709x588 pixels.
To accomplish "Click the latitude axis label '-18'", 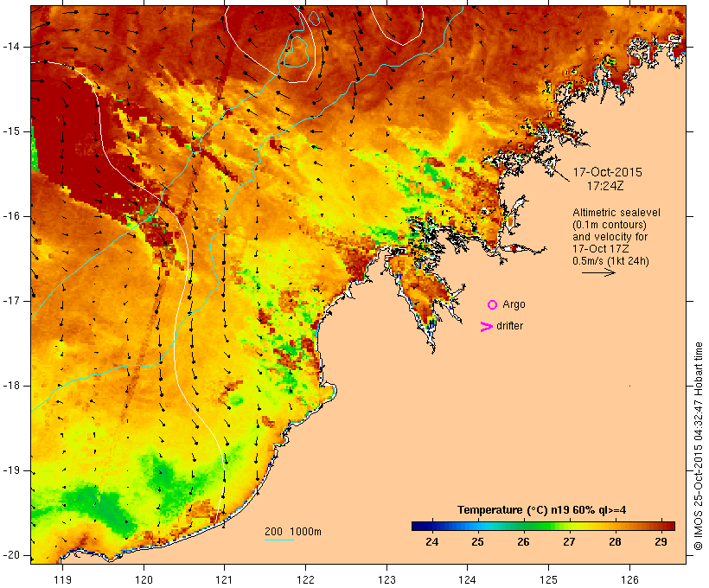I will [11, 386].
